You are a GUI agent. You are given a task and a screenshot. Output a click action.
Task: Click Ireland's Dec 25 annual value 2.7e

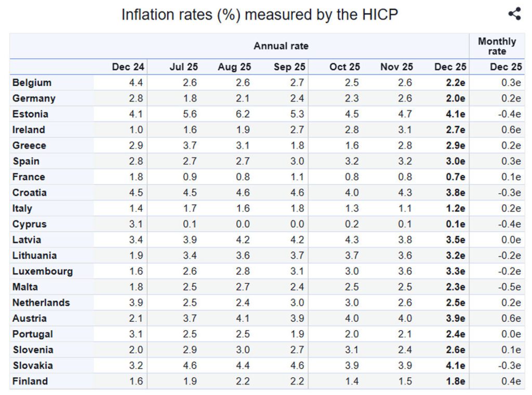(x=456, y=130)
